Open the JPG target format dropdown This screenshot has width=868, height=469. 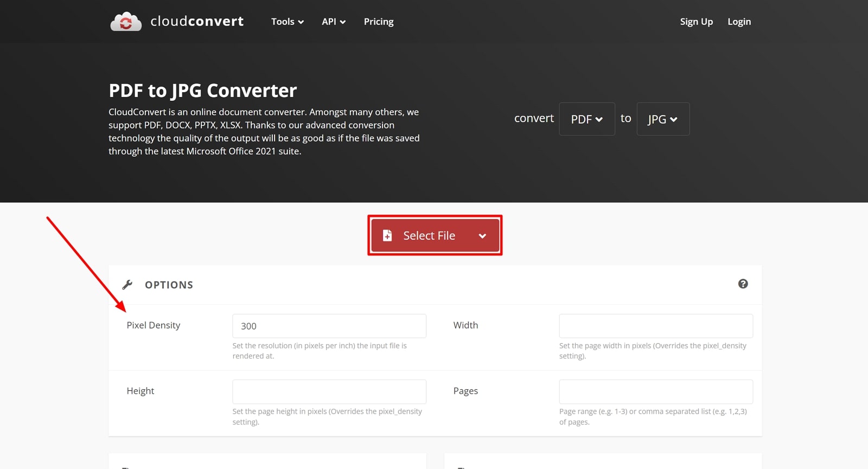[663, 119]
